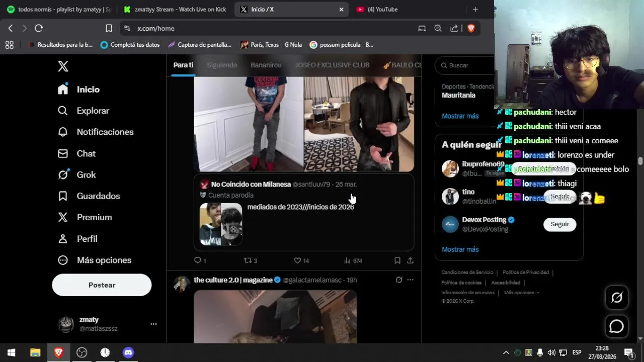The height and width of the screenshot is (362, 644).
Task: Open Devox Posting profile
Action: coord(485,220)
